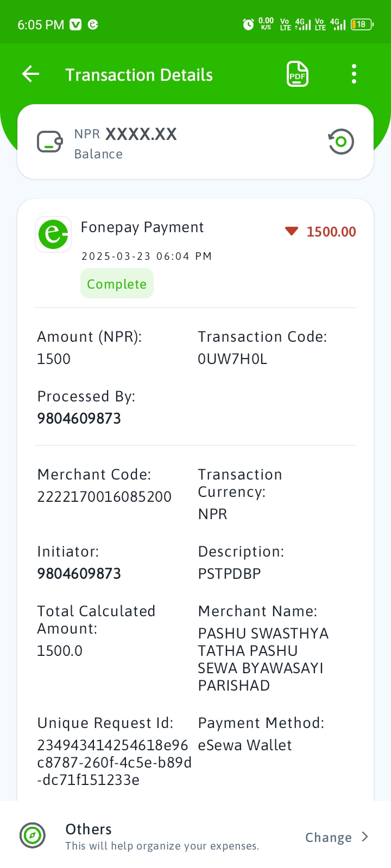Open the three-dot overflow menu
The width and height of the screenshot is (391, 868).
(354, 74)
